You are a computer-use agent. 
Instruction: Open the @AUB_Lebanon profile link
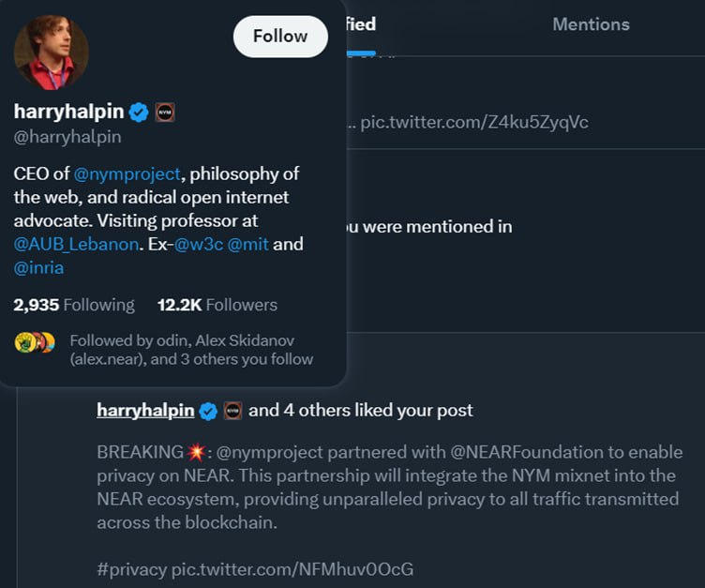(x=75, y=244)
